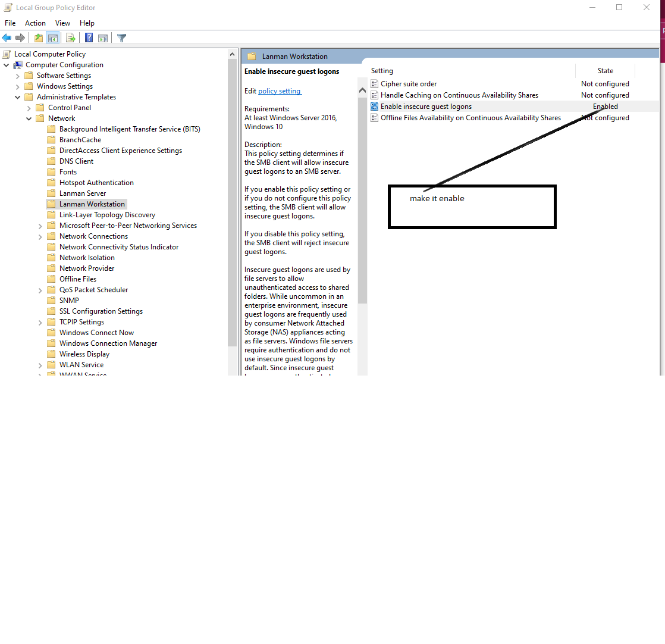The height and width of the screenshot is (644, 665).
Task: Toggle the Show/Hide Action Pane icon
Action: [x=103, y=38]
